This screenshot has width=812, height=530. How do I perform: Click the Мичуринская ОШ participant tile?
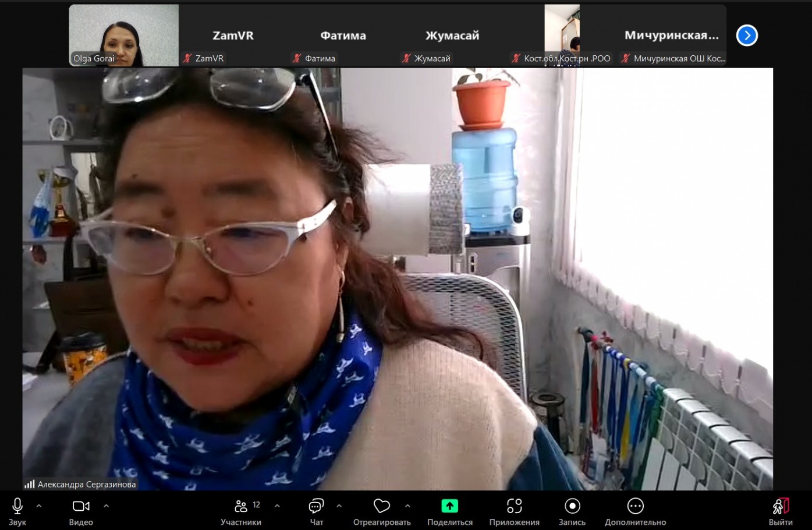click(671, 36)
